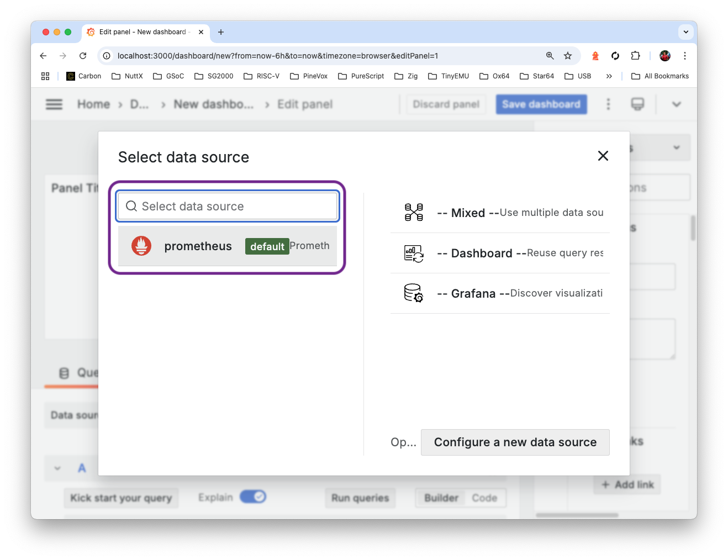This screenshot has height=560, width=728.
Task: Open the Grafana hamburger menu
Action: pos(54,104)
